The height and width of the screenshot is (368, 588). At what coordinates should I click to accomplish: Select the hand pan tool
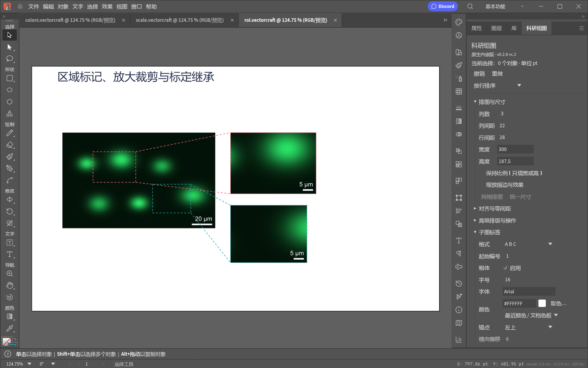[10, 285]
